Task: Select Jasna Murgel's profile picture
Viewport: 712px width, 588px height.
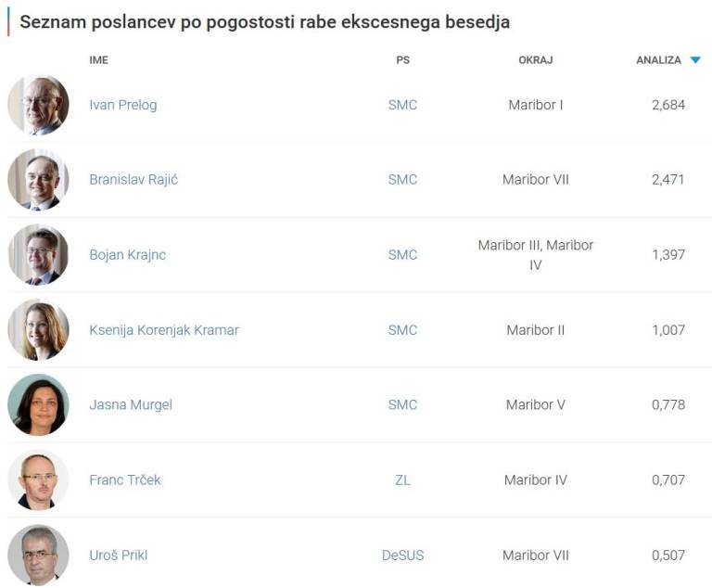Action: click(x=38, y=405)
